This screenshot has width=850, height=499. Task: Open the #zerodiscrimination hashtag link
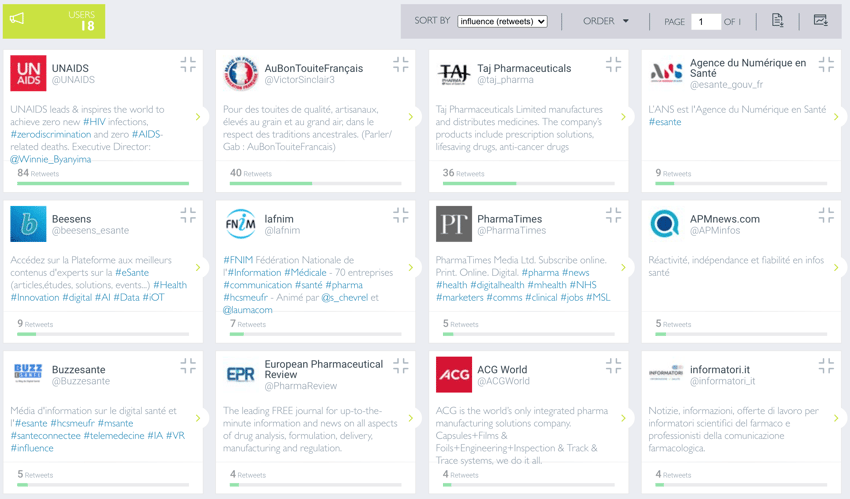(x=50, y=134)
